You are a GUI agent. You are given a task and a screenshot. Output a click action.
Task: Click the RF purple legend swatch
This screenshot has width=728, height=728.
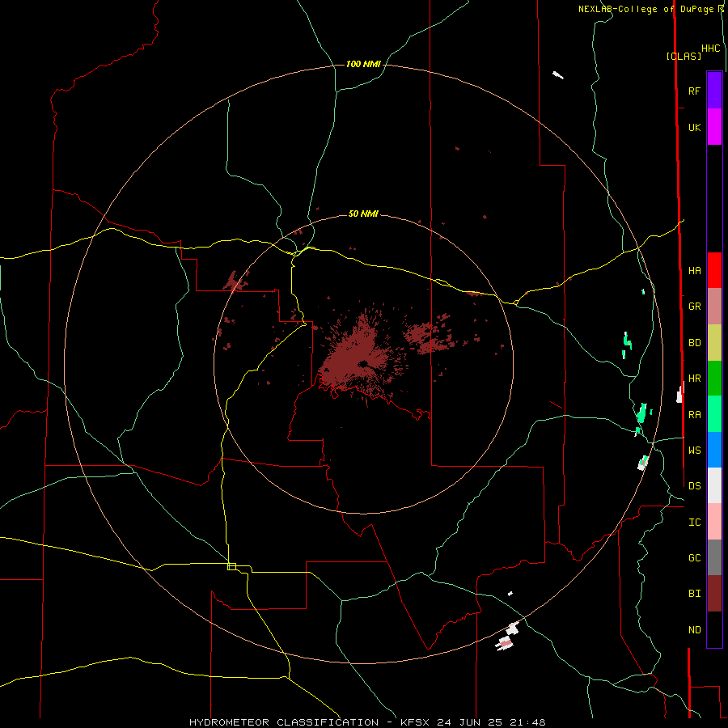coord(714,91)
